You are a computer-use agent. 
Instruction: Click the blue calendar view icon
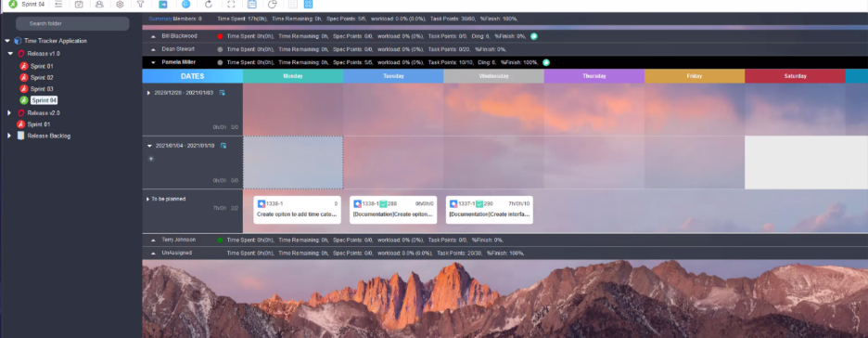[x=252, y=5]
